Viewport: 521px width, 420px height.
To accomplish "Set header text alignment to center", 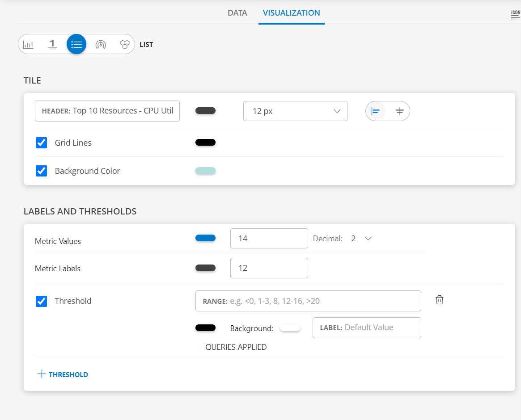I will point(399,111).
